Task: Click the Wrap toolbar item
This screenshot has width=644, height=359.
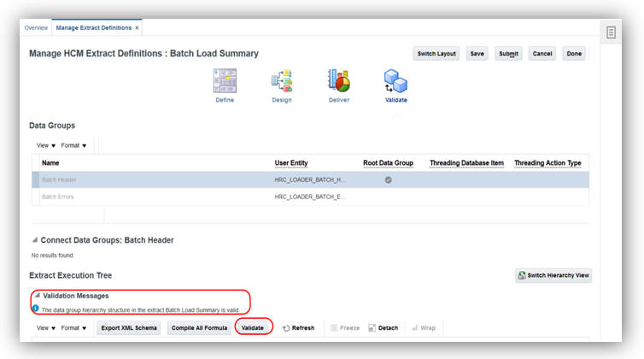Action: 424,327
